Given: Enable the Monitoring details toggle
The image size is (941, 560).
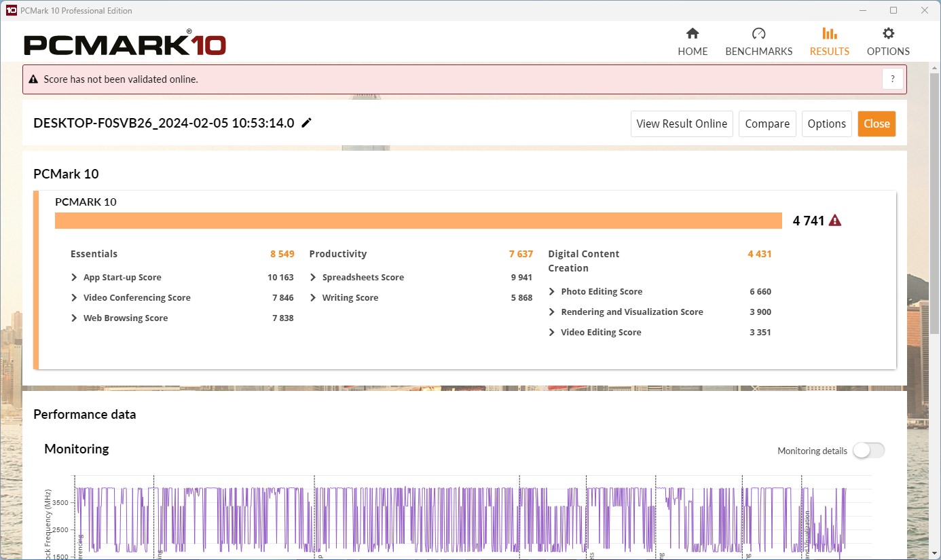Looking at the screenshot, I should coord(868,451).
